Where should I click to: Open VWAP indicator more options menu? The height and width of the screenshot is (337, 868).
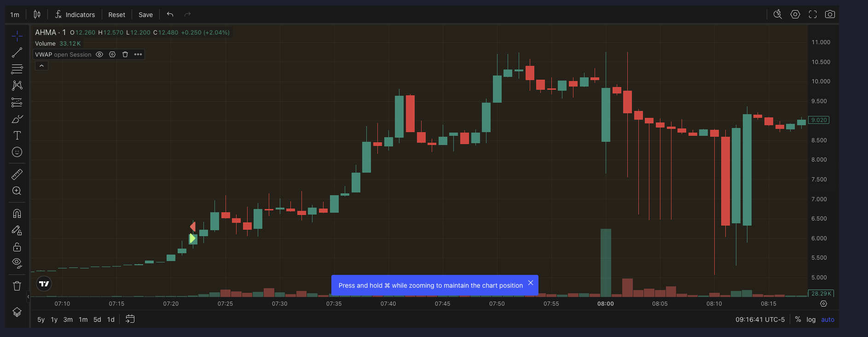pos(138,54)
